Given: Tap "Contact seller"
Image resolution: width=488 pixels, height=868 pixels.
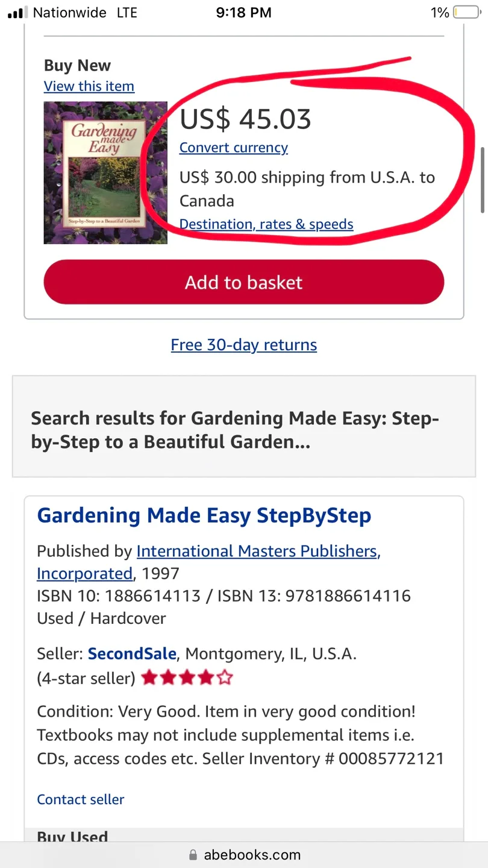Looking at the screenshot, I should [x=80, y=799].
